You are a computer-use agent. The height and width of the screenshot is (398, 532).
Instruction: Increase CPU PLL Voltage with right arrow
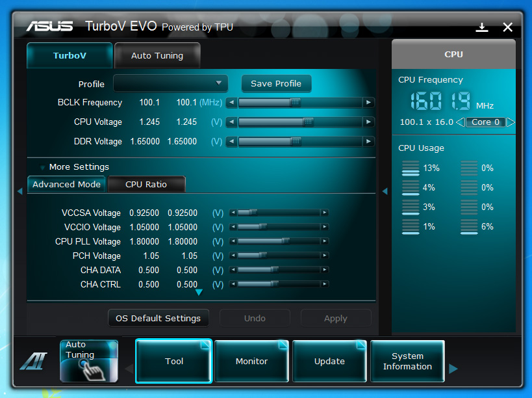[x=325, y=241]
